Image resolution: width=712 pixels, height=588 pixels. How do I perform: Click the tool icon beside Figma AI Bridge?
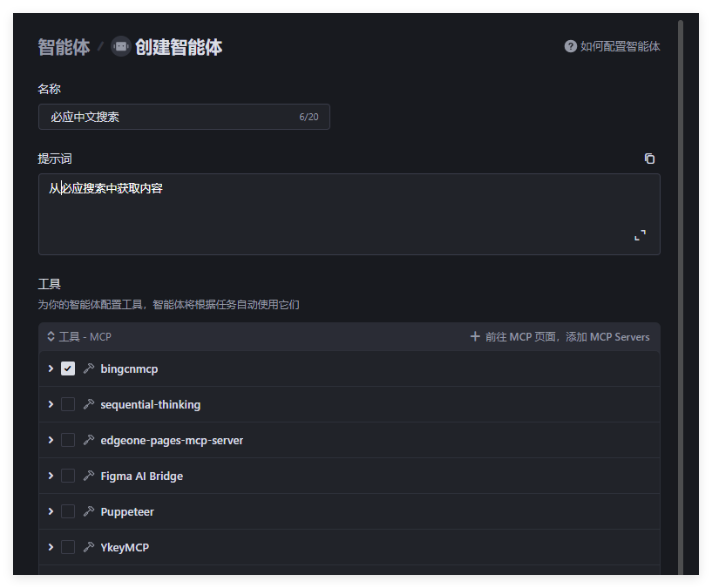coord(88,476)
